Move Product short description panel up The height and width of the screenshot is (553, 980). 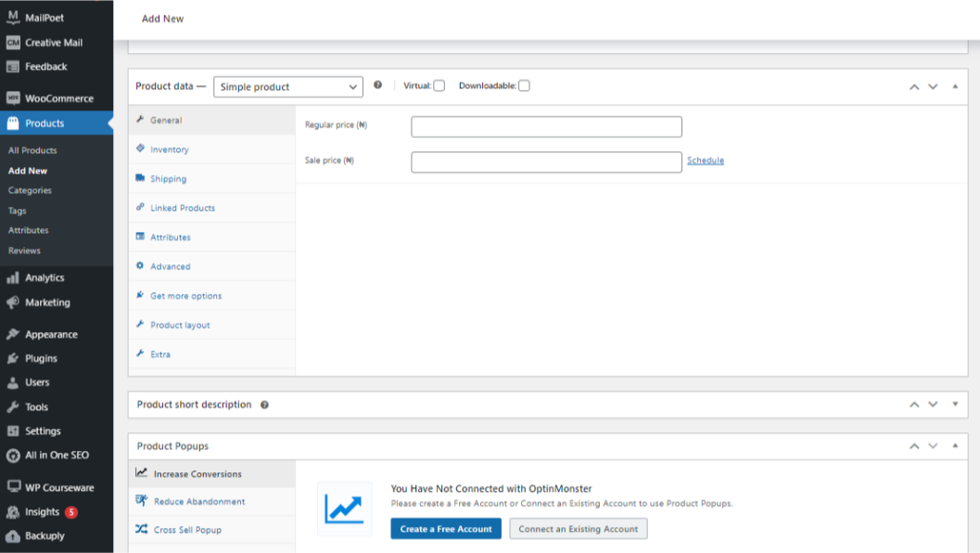(x=914, y=405)
